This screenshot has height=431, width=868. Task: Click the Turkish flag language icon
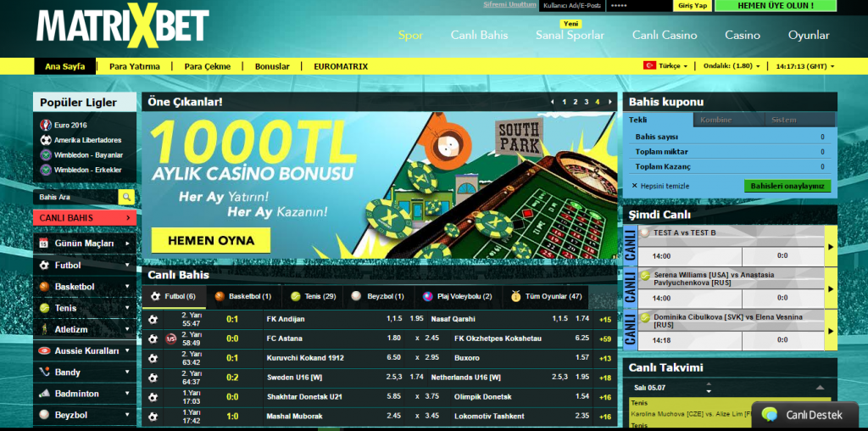(649, 65)
